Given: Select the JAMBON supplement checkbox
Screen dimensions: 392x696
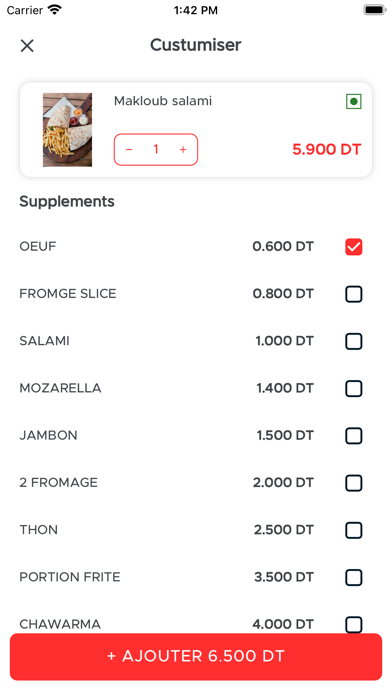Looking at the screenshot, I should [x=354, y=436].
